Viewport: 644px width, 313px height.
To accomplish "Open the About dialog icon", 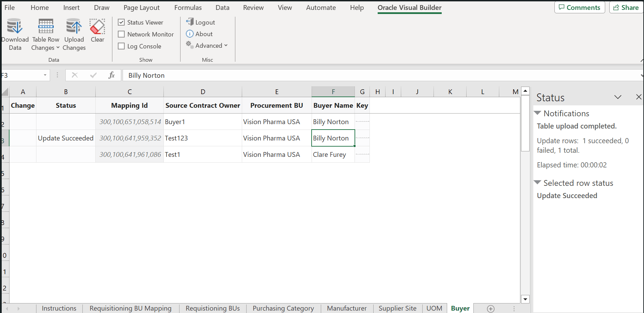I will click(190, 34).
